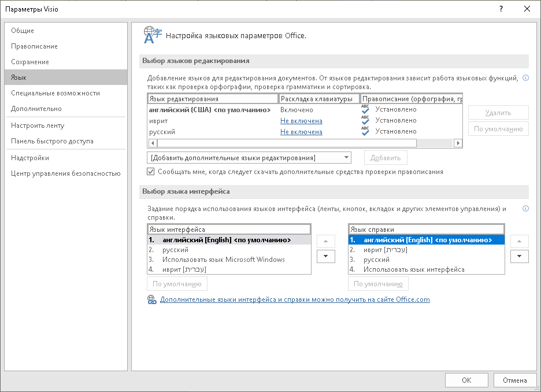Click Правописание column header
The image size is (541, 392).
412,99
